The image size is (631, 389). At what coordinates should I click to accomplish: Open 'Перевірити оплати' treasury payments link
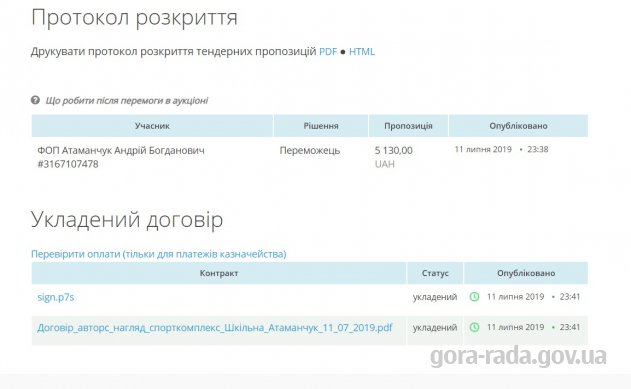pos(159,254)
